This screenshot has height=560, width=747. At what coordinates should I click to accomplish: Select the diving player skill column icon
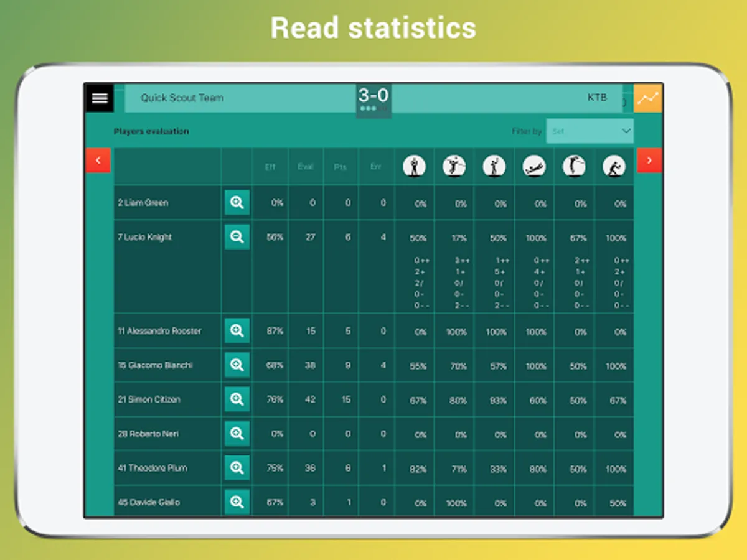point(534,166)
